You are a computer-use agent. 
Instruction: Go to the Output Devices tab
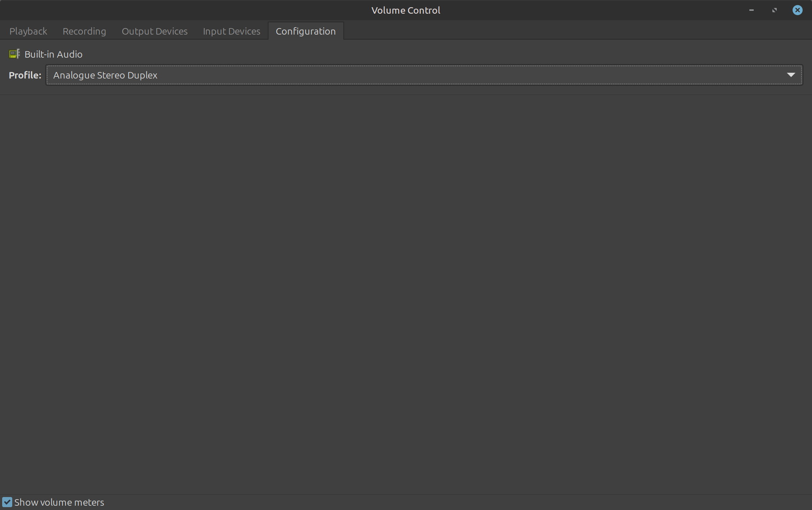[154, 31]
